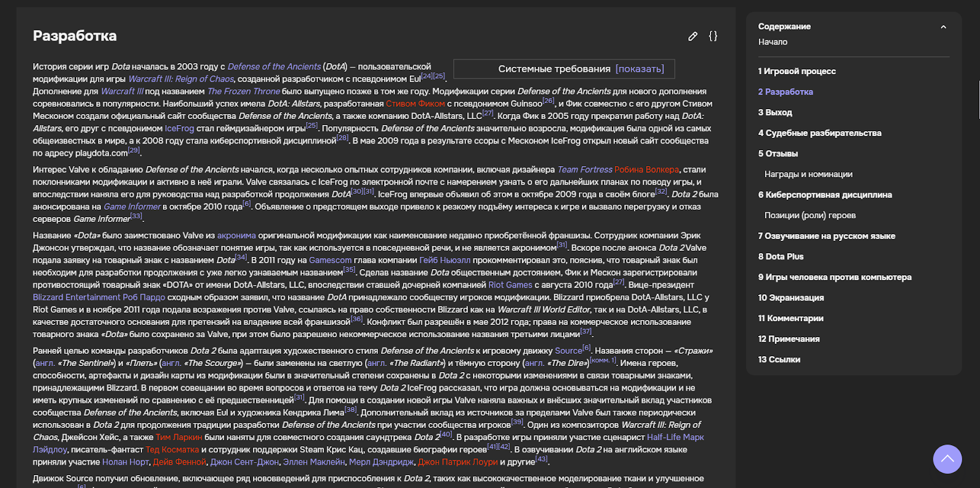This screenshot has height=488, width=980.
Task: Jump to 6 Киберспортивная дисциплина
Action: [x=825, y=195]
